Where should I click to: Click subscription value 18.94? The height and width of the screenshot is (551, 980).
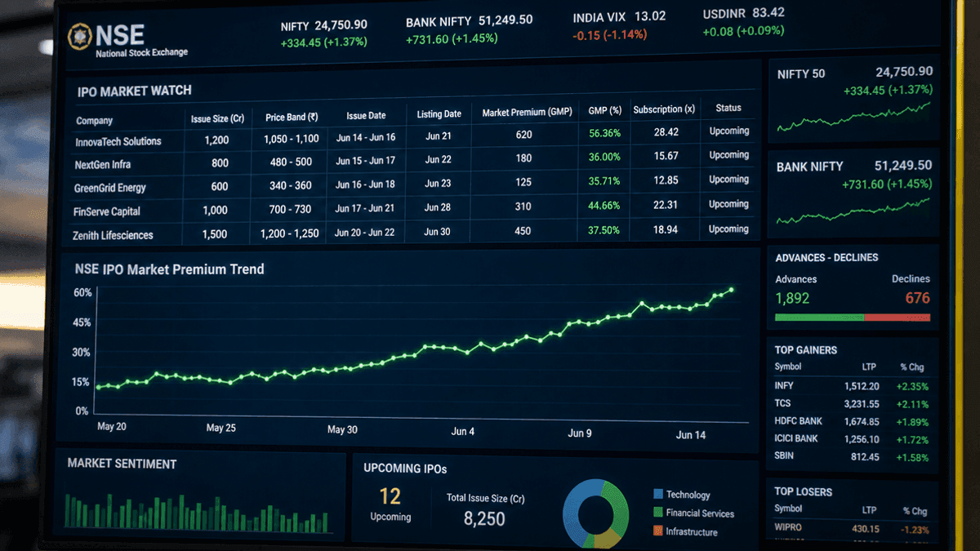pyautogui.click(x=666, y=230)
